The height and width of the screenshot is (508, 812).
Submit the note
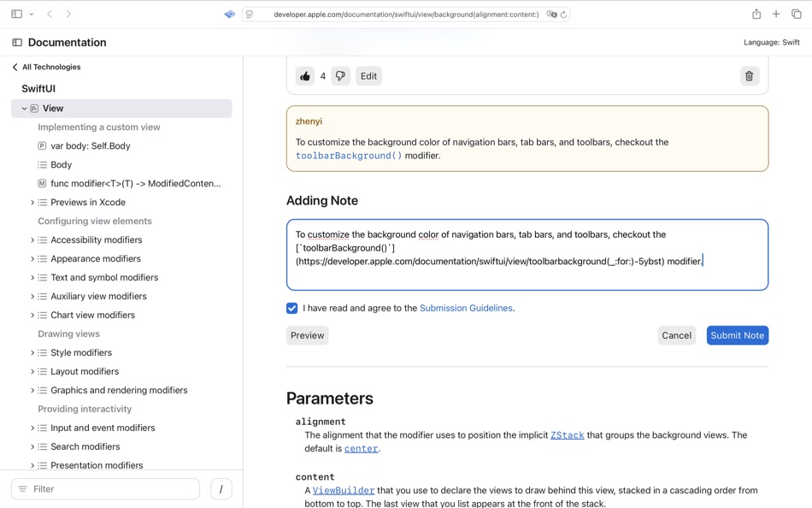pyautogui.click(x=738, y=335)
